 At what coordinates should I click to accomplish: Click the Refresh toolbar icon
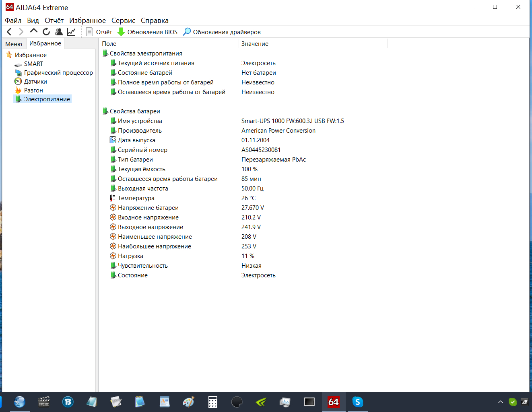[46, 32]
